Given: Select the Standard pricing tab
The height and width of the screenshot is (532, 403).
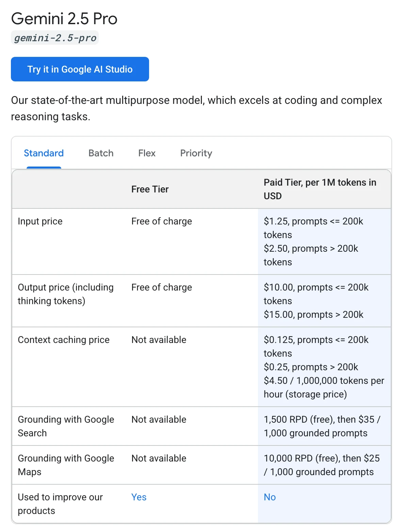Looking at the screenshot, I should [44, 153].
